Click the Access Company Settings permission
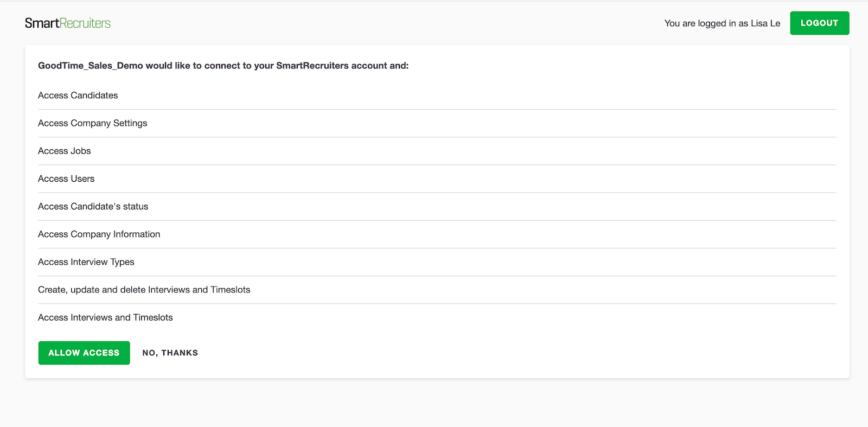 coord(93,123)
